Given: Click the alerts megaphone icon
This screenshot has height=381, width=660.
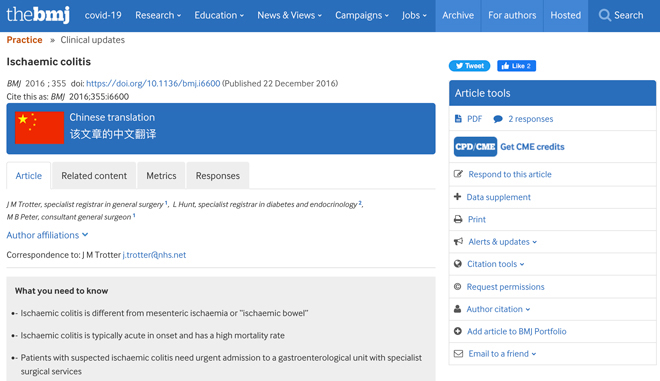Looking at the screenshot, I should pos(458,242).
